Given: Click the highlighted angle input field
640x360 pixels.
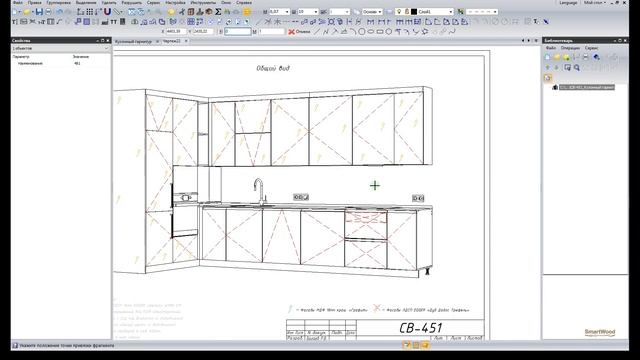Looking at the screenshot, I should coord(238,31).
